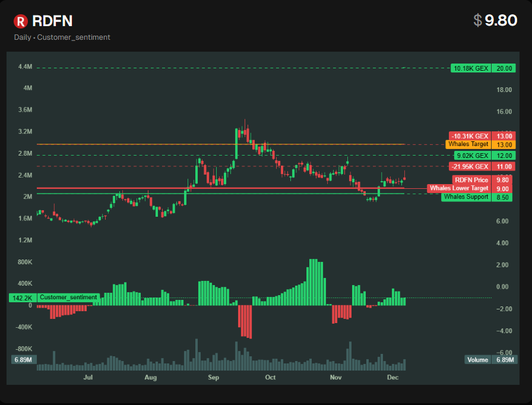Click the green 'Customer_sentiment' indicator label
Image resolution: width=532 pixels, height=405 pixels.
click(x=68, y=298)
